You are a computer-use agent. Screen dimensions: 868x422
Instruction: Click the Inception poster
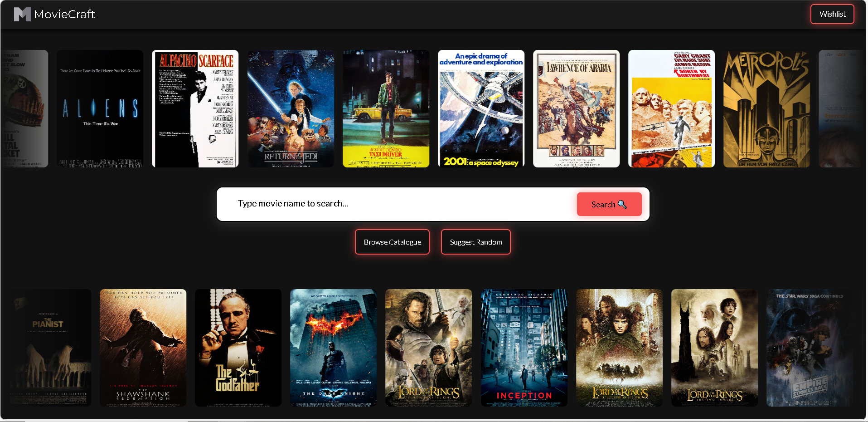(x=524, y=348)
